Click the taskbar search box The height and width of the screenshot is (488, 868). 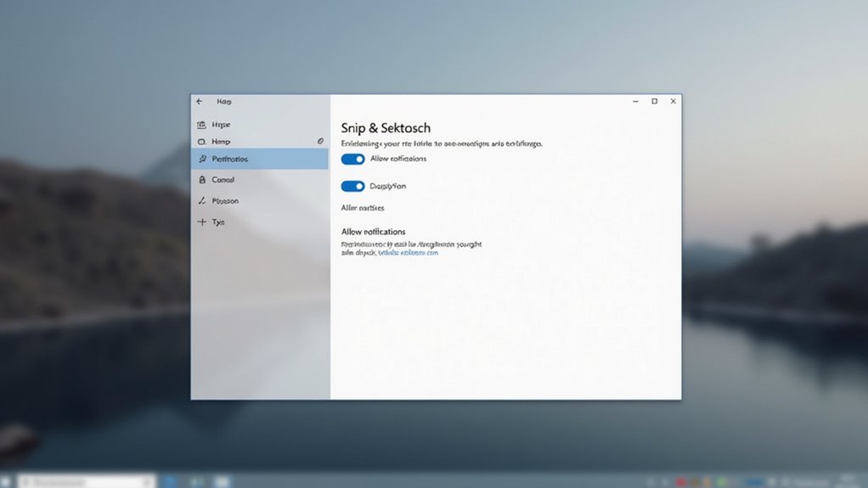pos(87,482)
